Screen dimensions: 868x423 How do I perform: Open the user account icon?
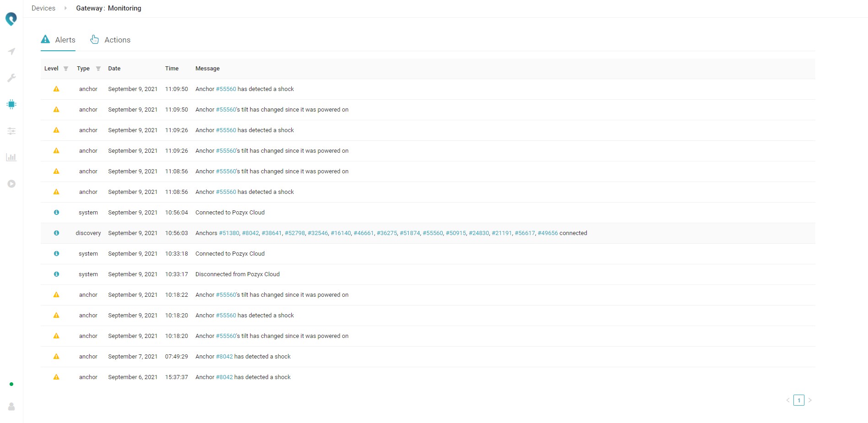(x=11, y=407)
